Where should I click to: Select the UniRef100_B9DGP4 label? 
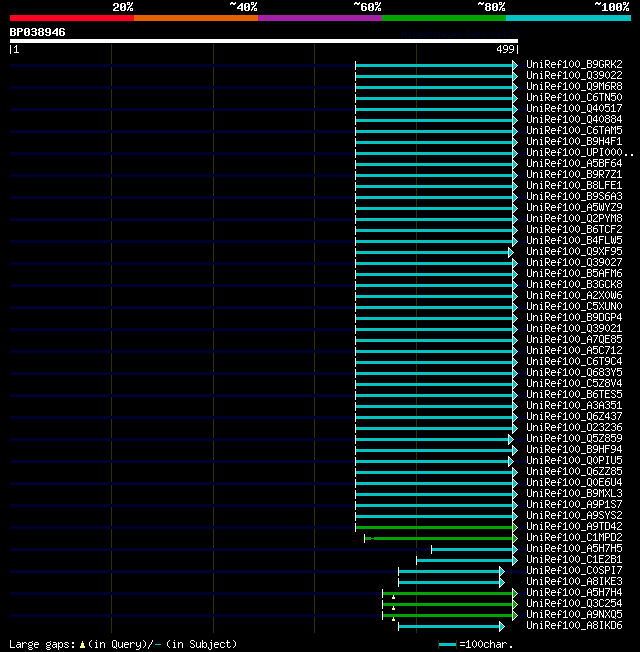click(x=574, y=318)
